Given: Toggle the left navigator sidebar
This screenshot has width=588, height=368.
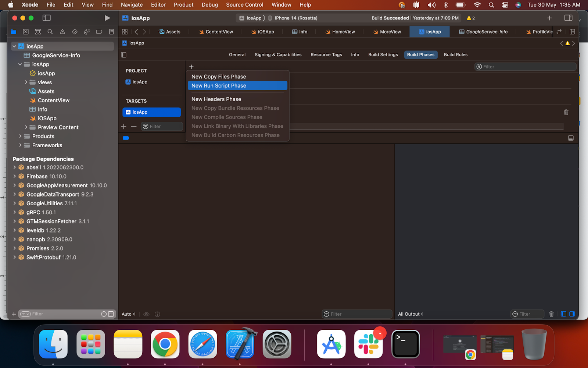Looking at the screenshot, I should (x=47, y=18).
